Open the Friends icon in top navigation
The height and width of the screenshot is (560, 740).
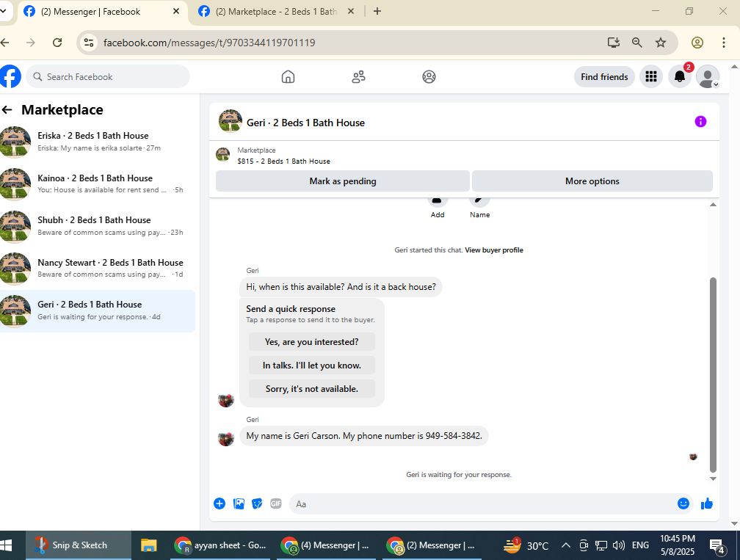(359, 76)
